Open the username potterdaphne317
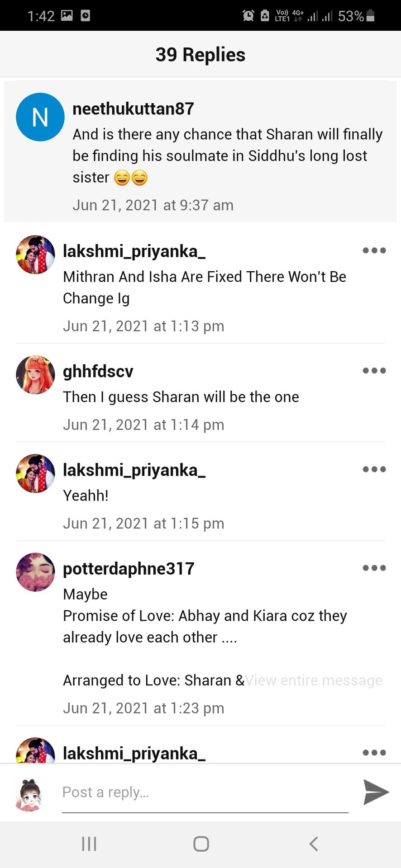This screenshot has height=868, width=401. click(129, 569)
